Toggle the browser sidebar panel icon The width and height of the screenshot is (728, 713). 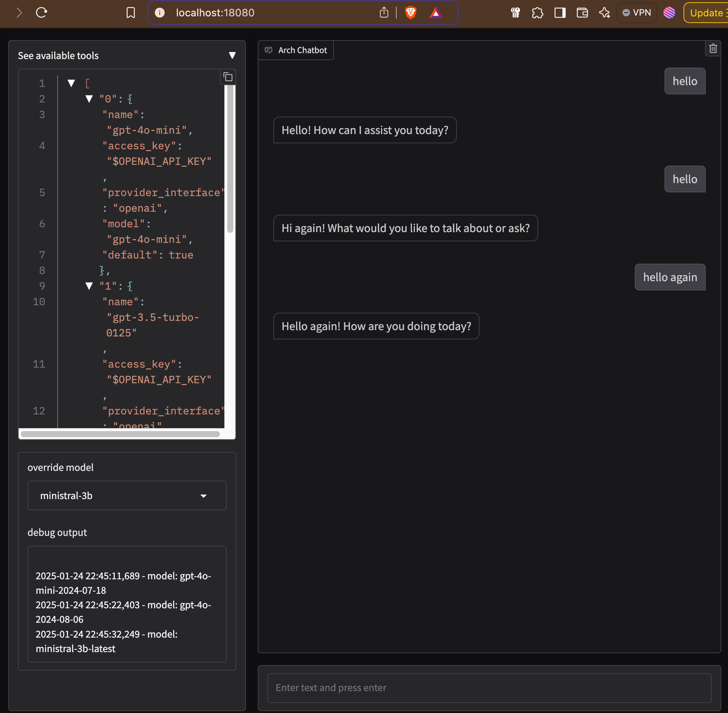click(560, 13)
